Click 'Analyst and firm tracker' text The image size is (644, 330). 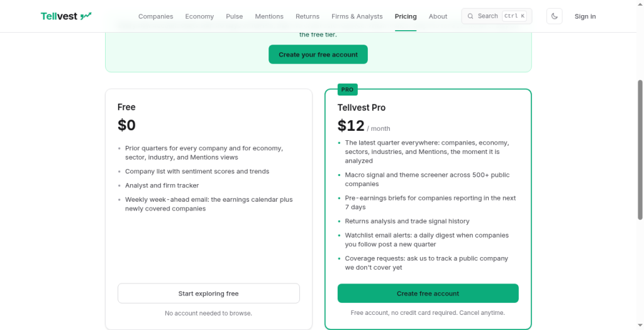pyautogui.click(x=162, y=185)
